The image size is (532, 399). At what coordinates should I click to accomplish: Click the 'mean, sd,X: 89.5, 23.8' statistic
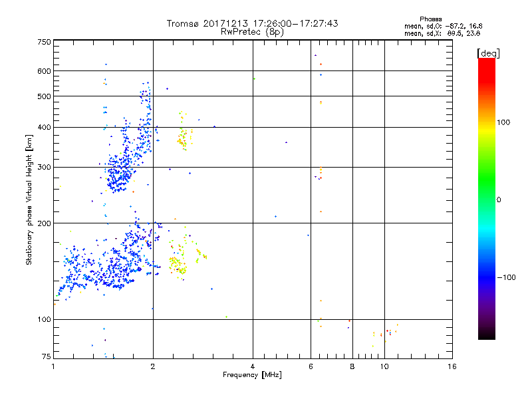(x=442, y=33)
